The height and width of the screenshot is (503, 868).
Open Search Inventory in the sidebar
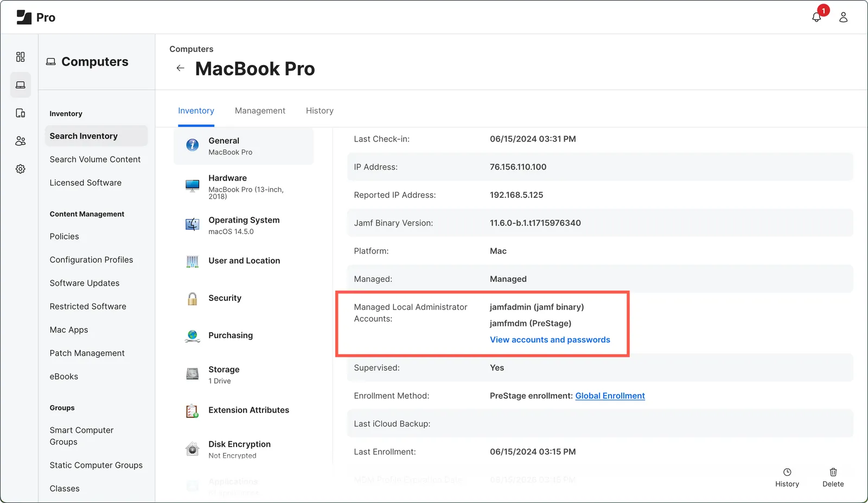(84, 136)
